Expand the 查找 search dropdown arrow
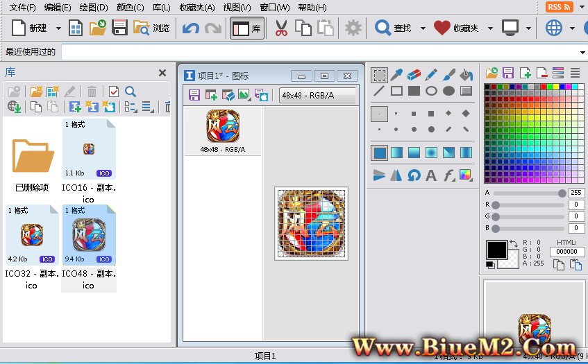 click(423, 28)
